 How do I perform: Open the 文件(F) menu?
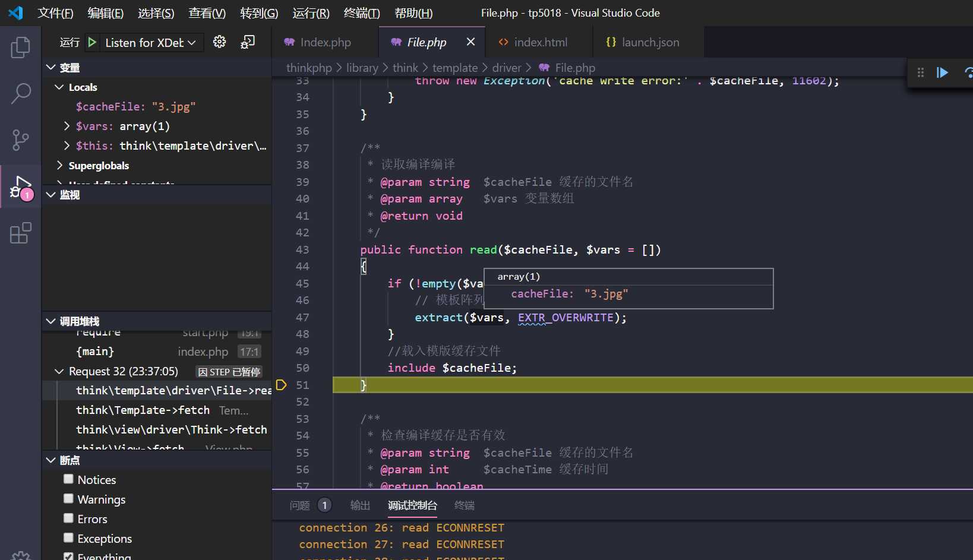point(55,12)
